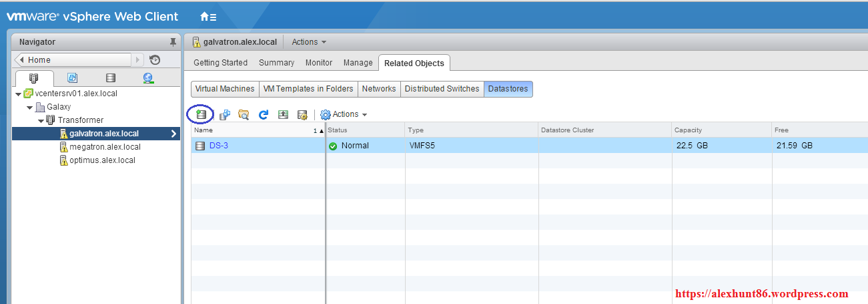868x304 pixels.
Task: Open the Summary tab
Action: [276, 63]
